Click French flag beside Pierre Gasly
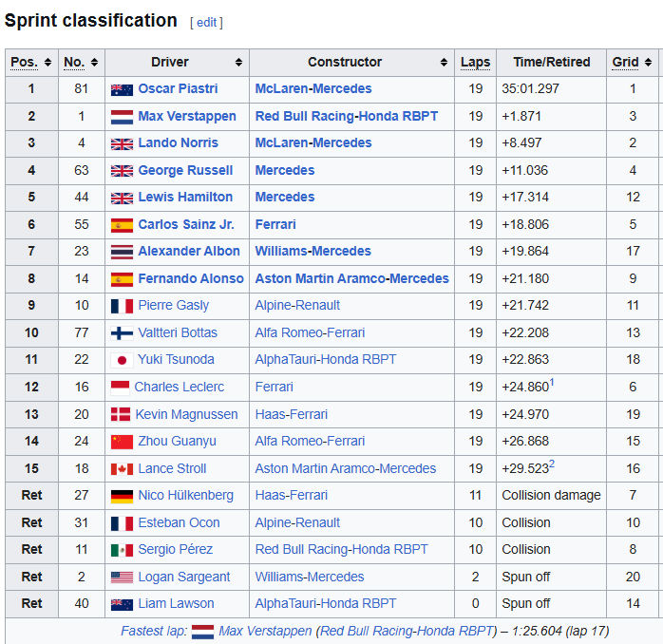663x644 pixels. tap(122, 306)
